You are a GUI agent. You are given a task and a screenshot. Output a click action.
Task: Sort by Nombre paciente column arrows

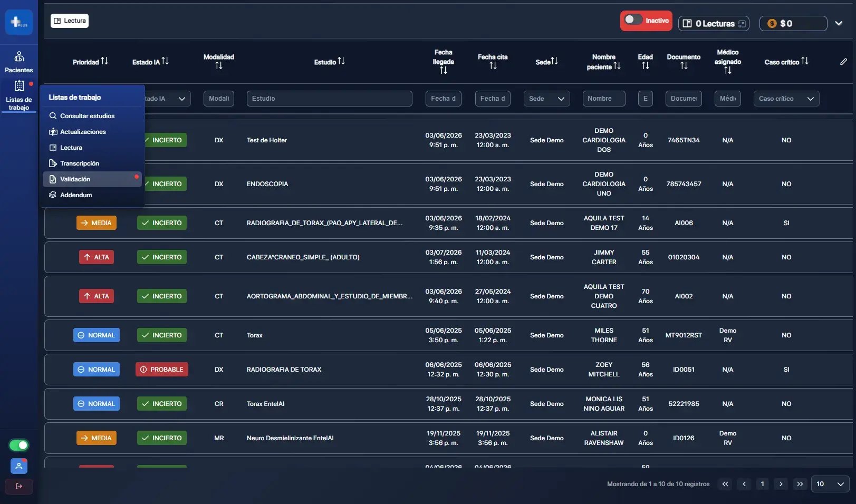[617, 66]
